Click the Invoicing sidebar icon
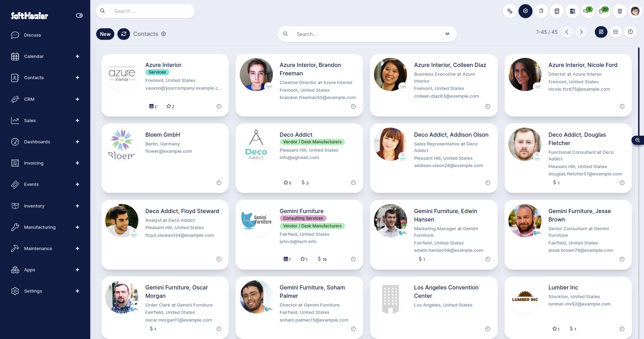The height and width of the screenshot is (339, 644). coord(15,163)
